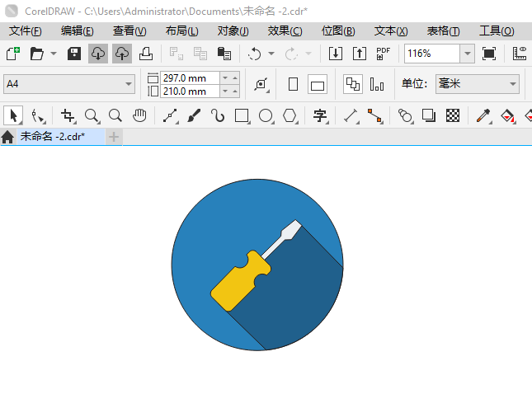Select the Crop tool

68,116
